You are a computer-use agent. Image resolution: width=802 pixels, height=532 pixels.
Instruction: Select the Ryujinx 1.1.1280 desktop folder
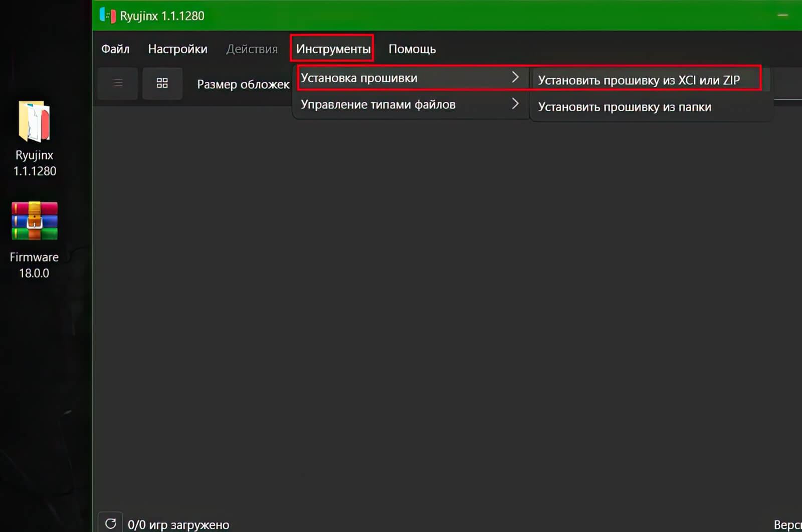point(34,123)
